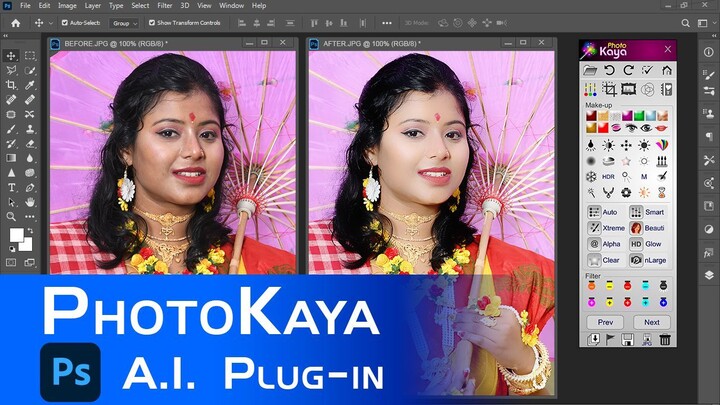The height and width of the screenshot is (405, 720).
Task: Click the Auto enhancement button
Action: pos(606,212)
